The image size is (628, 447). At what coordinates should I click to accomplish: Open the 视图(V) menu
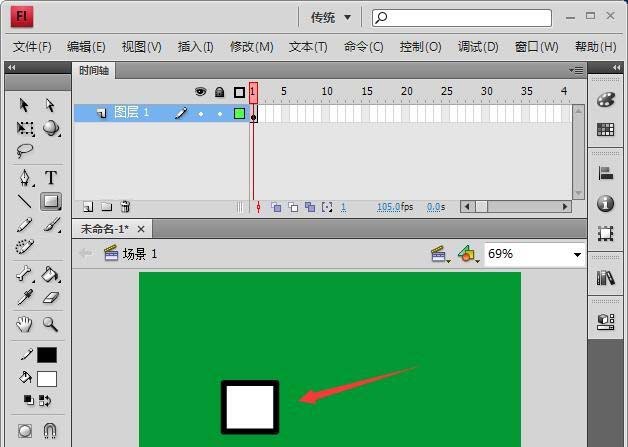pyautogui.click(x=141, y=47)
